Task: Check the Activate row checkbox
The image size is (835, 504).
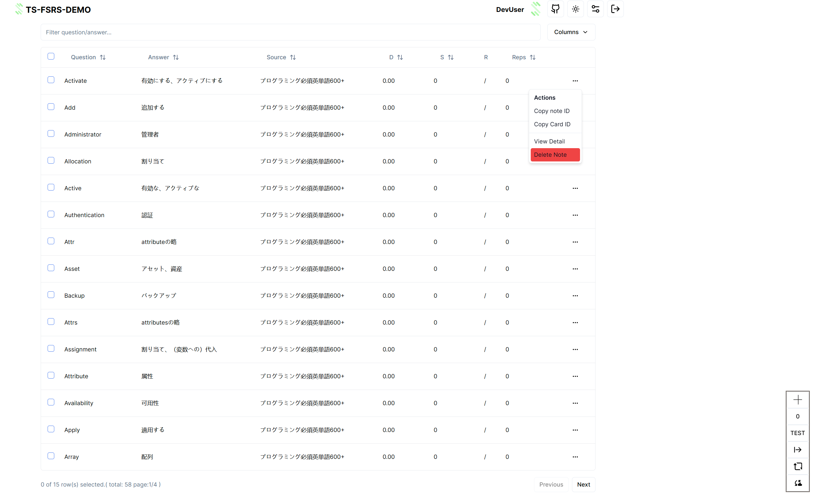Action: pos(51,80)
